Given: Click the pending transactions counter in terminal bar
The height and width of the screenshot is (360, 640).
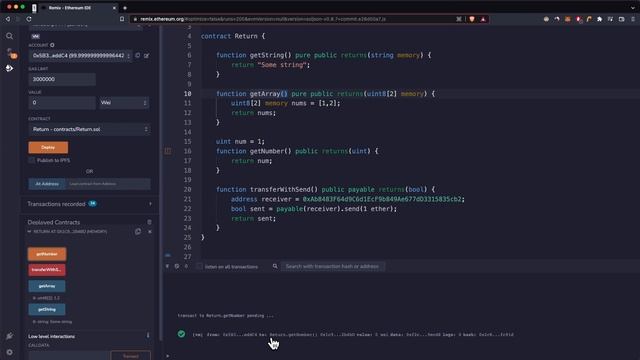Looking at the screenshot, I should 186,266.
